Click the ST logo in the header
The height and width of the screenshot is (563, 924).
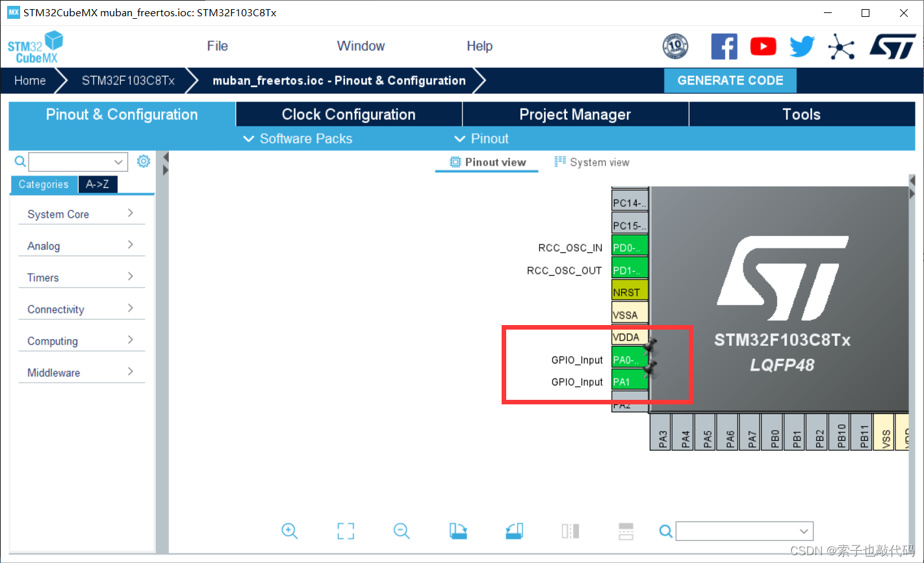click(x=893, y=47)
